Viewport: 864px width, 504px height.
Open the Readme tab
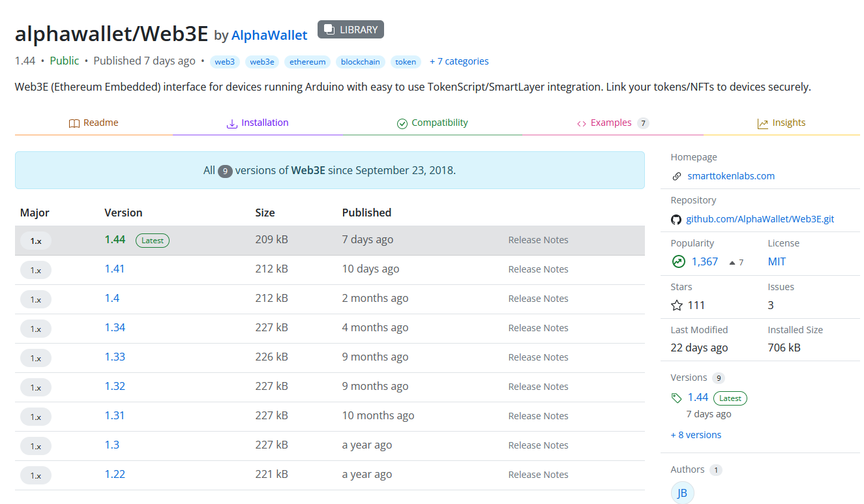[94, 123]
